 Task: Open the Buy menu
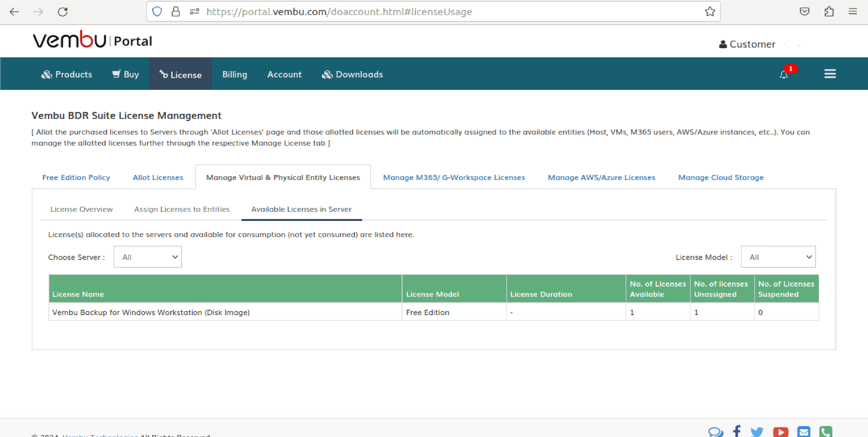125,75
